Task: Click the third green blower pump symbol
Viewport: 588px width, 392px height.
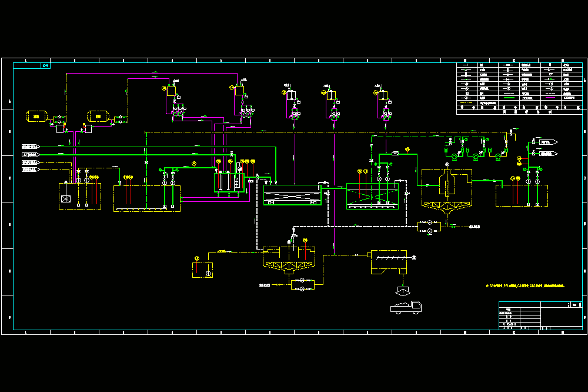Action: pos(498,157)
